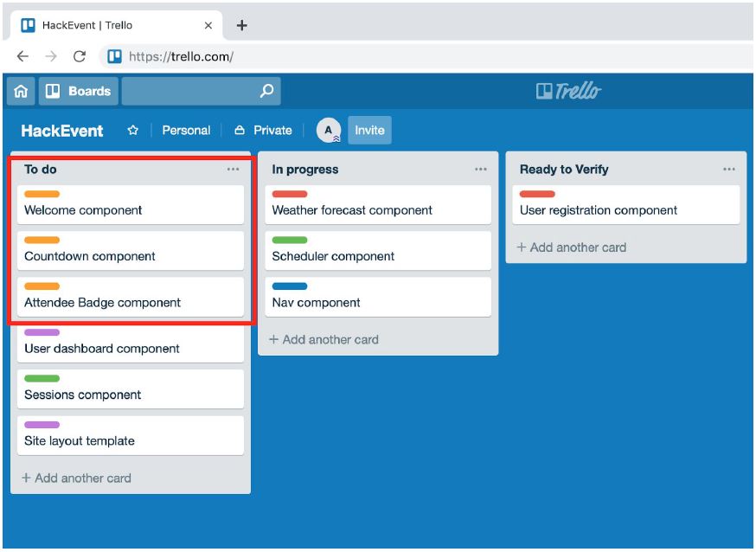This screenshot has width=756, height=552.
Task: Click the search magnifier icon
Action: [x=266, y=91]
